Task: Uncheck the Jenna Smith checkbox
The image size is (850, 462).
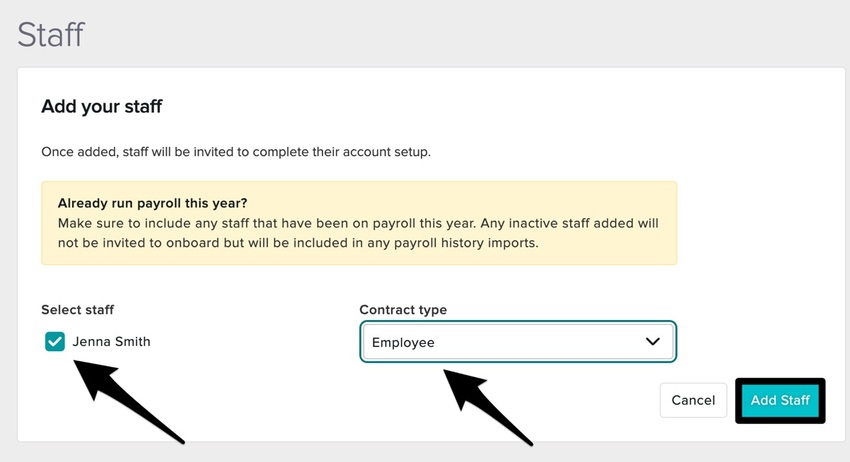Action: (x=55, y=342)
